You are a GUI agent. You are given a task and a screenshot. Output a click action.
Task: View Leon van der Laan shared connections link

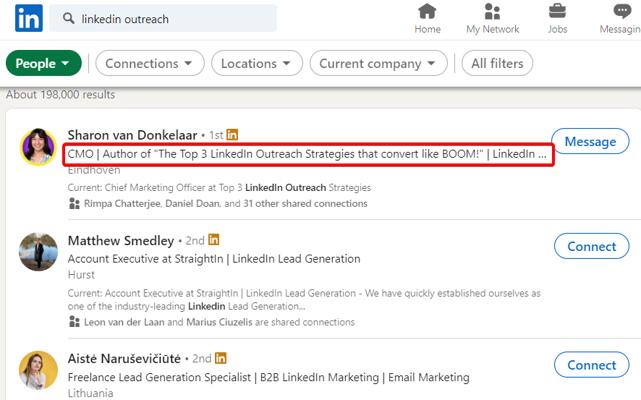[x=219, y=322]
